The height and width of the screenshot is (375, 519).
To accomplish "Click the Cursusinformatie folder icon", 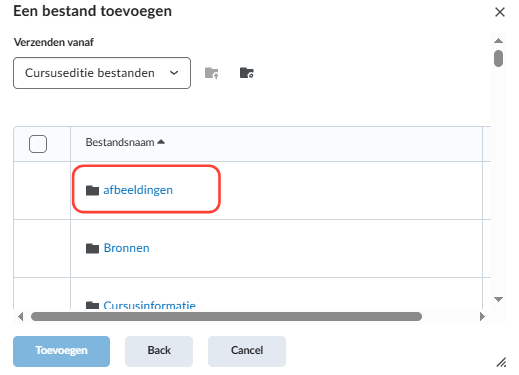I will pyautogui.click(x=92, y=305).
